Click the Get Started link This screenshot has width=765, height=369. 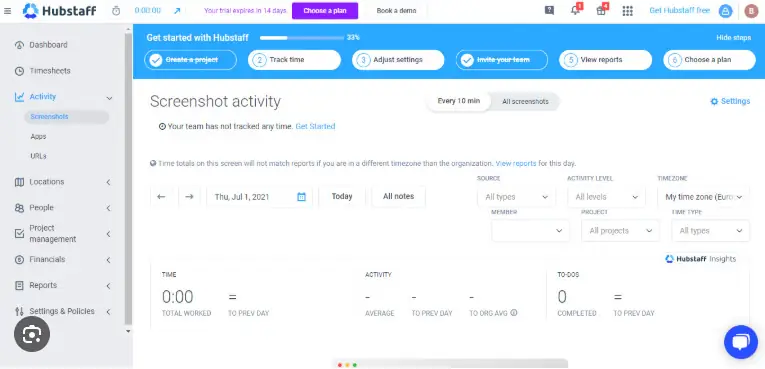315,126
